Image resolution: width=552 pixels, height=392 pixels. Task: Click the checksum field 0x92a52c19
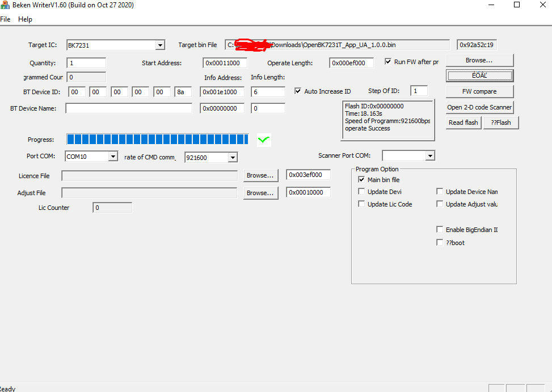(x=477, y=45)
